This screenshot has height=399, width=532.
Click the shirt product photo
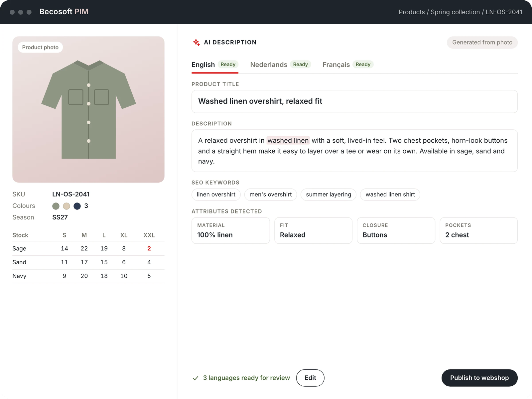click(88, 109)
